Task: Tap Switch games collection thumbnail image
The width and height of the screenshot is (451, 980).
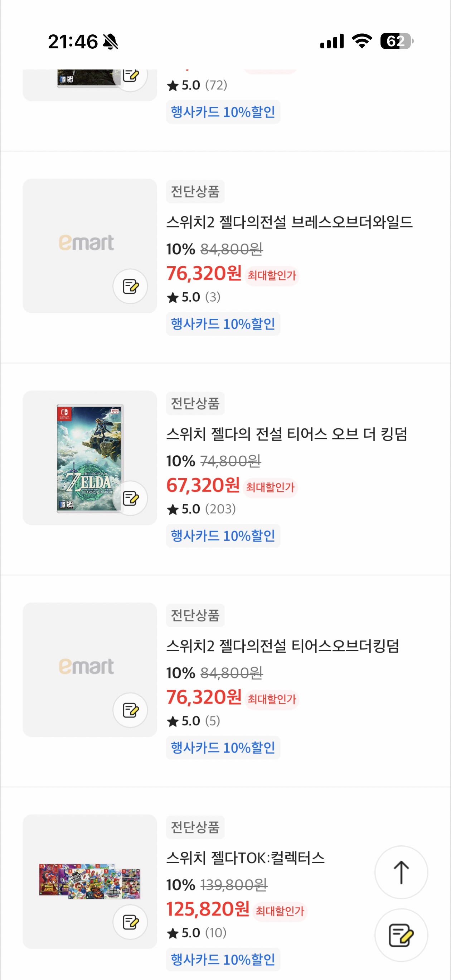Action: click(89, 881)
